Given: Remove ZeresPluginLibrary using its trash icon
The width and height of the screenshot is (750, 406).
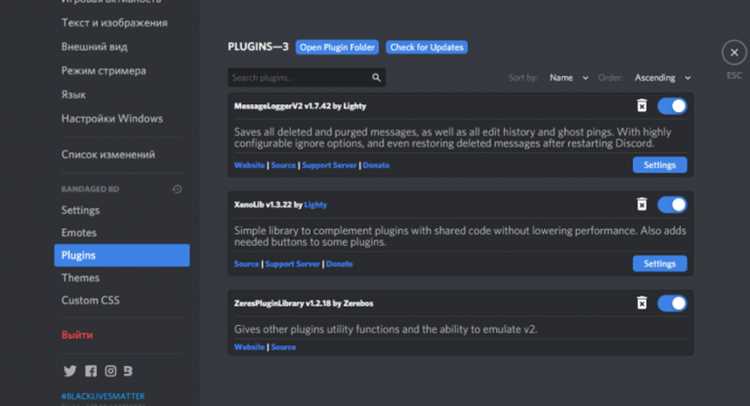Looking at the screenshot, I should point(641,303).
